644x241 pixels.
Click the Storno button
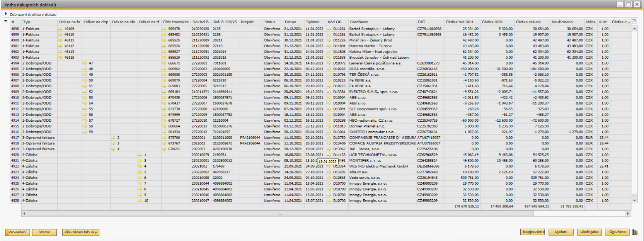tap(44, 232)
